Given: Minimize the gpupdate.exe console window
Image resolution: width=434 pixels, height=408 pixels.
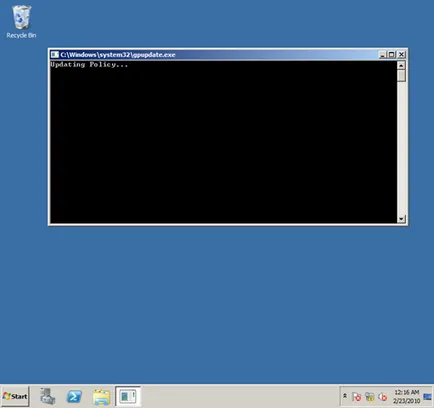Looking at the screenshot, I should tap(382, 55).
